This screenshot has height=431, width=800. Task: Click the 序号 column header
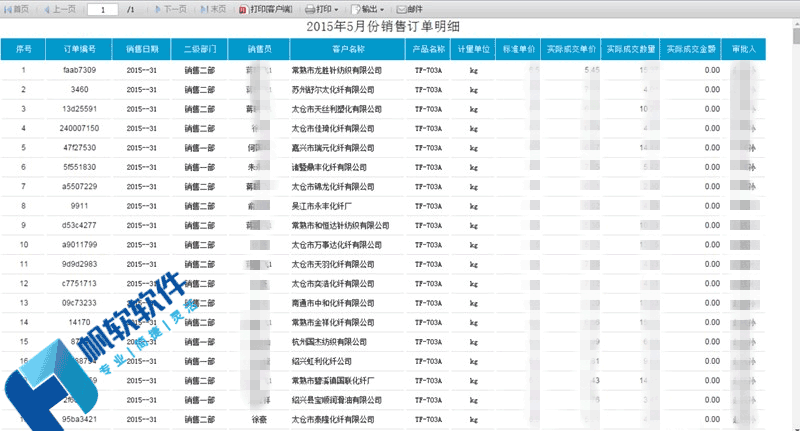pyautogui.click(x=23, y=49)
